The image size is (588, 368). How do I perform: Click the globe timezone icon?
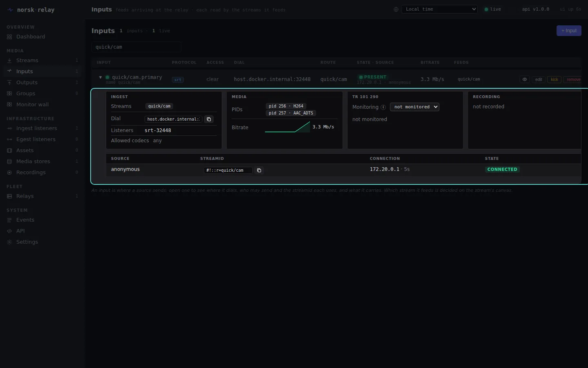(396, 9)
